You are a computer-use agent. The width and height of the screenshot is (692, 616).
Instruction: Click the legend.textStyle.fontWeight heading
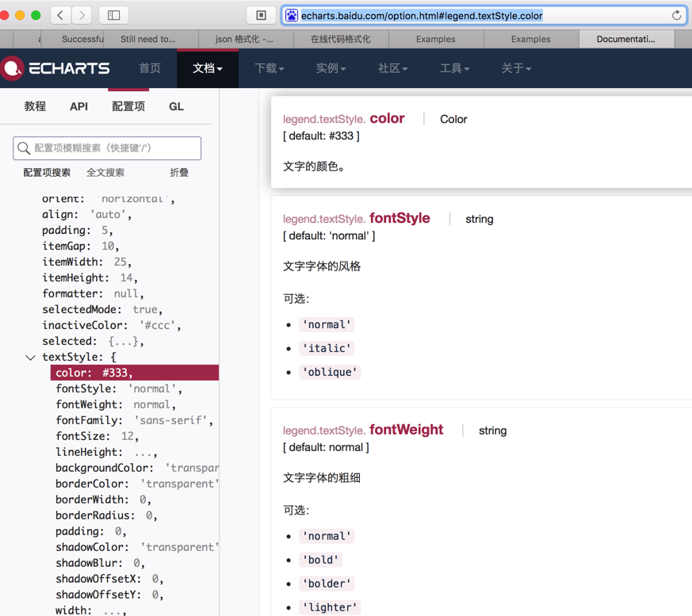click(x=363, y=430)
